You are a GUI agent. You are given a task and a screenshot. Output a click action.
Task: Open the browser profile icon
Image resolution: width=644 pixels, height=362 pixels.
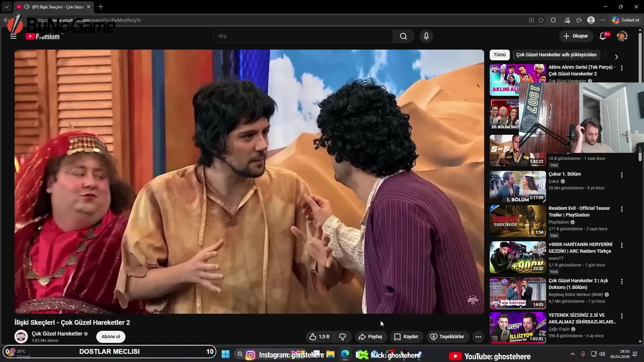click(591, 20)
